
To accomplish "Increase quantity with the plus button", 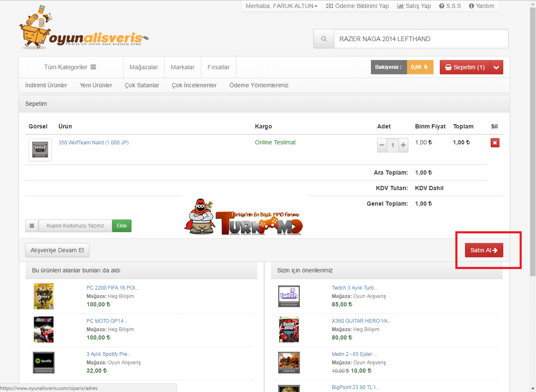I will (x=403, y=145).
